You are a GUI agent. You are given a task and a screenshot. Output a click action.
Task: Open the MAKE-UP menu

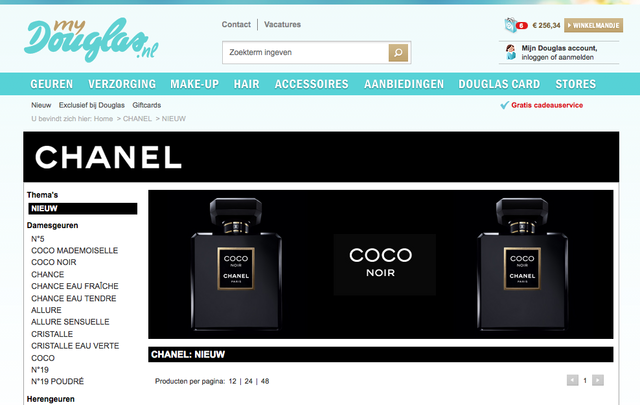[194, 84]
